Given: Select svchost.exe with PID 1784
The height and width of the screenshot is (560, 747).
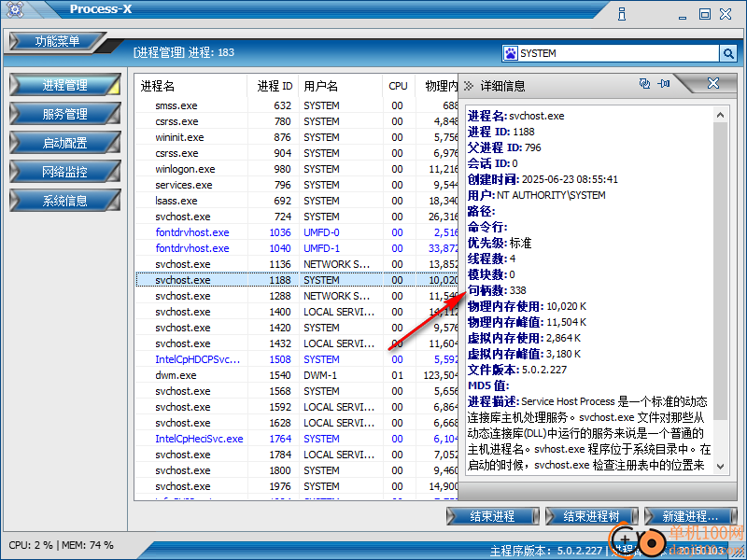Looking at the screenshot, I should pyautogui.click(x=296, y=455).
